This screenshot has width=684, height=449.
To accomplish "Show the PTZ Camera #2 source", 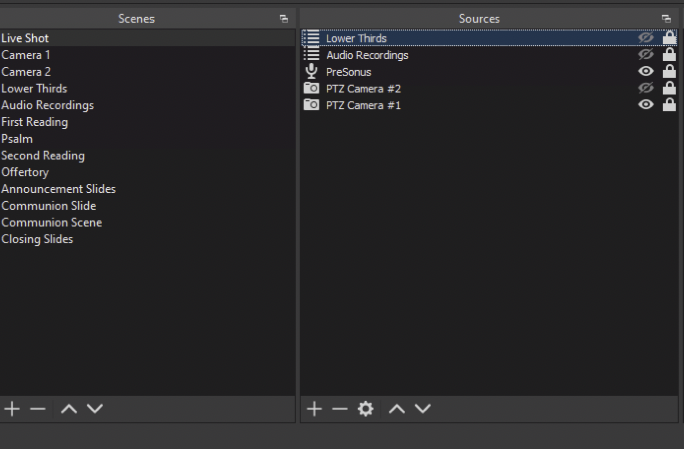I will pos(646,88).
